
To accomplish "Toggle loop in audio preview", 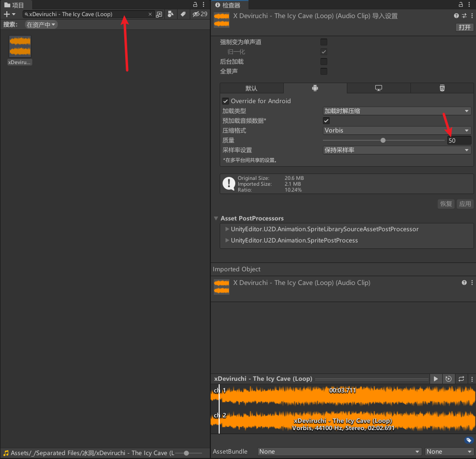I will tap(461, 379).
